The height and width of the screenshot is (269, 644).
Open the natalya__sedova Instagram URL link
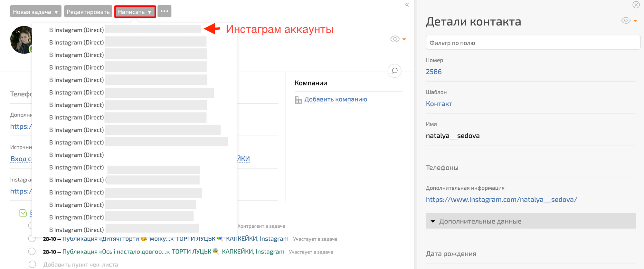pos(501,200)
